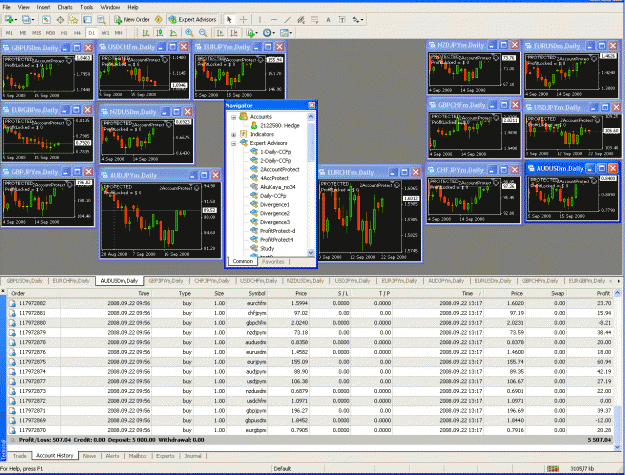Image resolution: width=625 pixels, height=475 pixels.
Task: Select order 117972882 row in history
Action: click(x=311, y=303)
